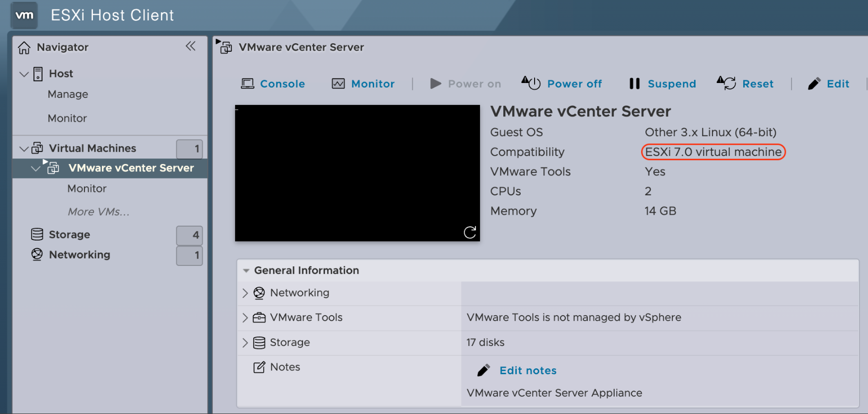Click the Guest OS label

pyautogui.click(x=517, y=132)
